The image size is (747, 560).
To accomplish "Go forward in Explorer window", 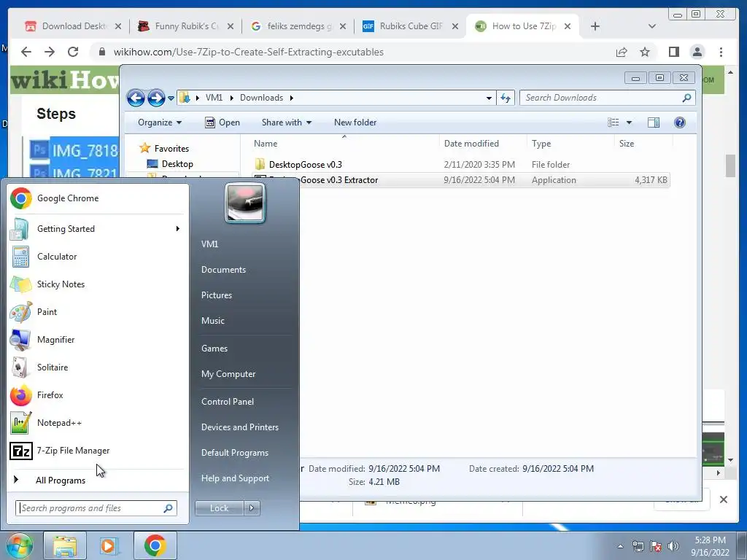I will coord(156,98).
